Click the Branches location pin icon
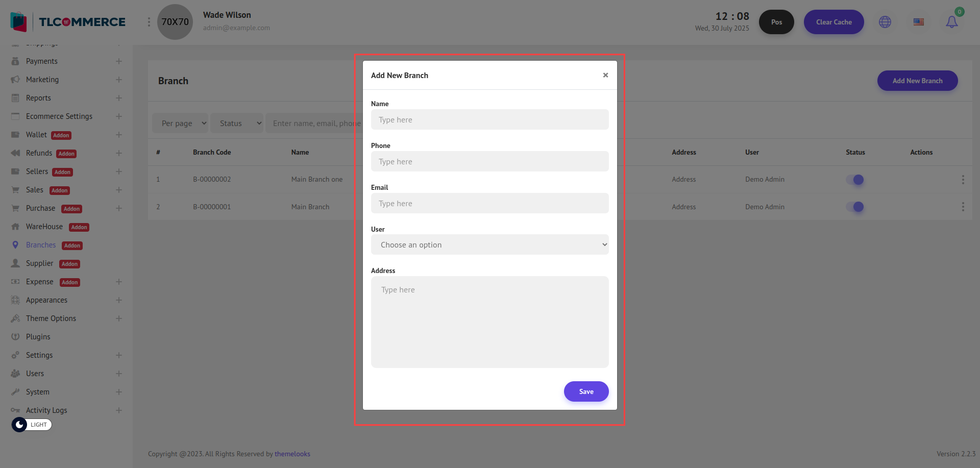This screenshot has height=468, width=980. point(15,245)
